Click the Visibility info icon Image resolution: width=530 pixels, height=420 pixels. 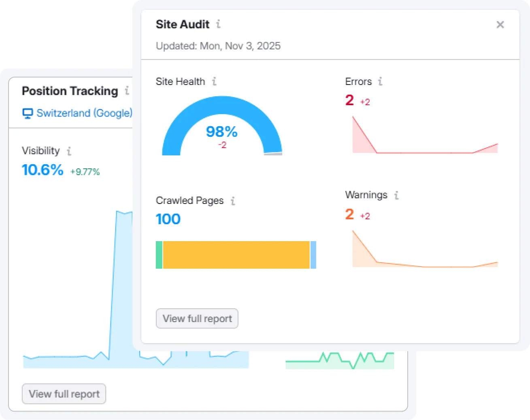[69, 151]
